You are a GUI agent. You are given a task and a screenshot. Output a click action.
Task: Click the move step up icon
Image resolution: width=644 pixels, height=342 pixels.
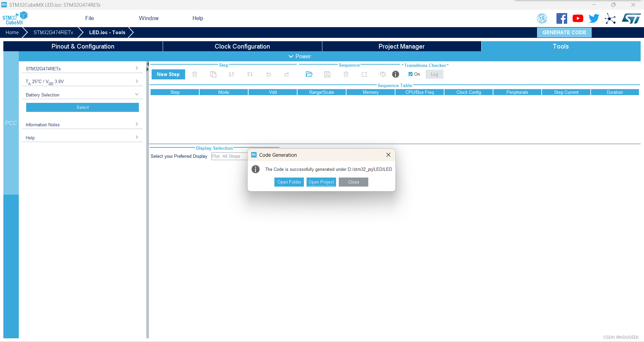pos(231,74)
